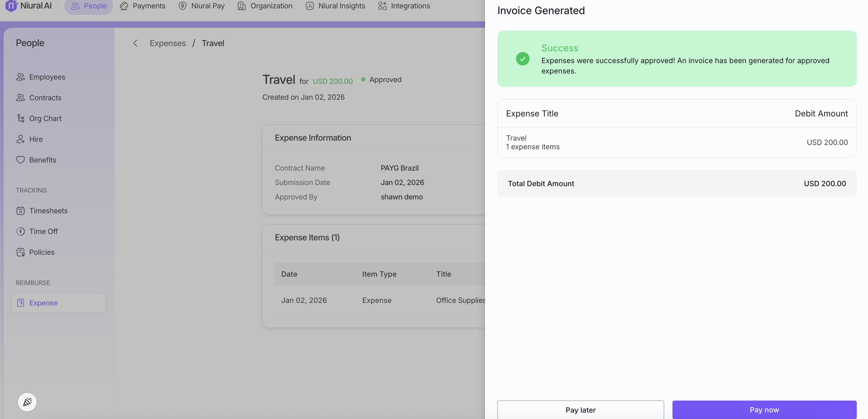This screenshot has height=419, width=868.
Task: Navigate to Expenses breadcrumb link
Action: [168, 43]
